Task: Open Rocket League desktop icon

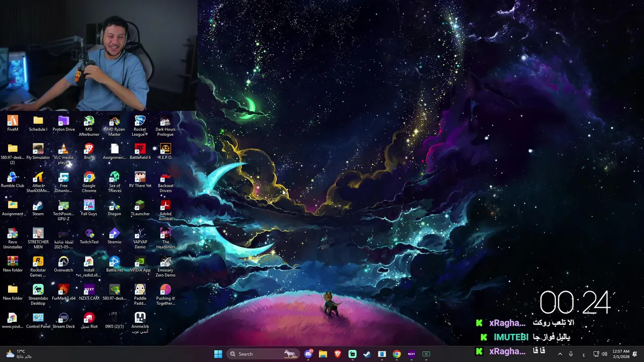Action: pos(140,126)
